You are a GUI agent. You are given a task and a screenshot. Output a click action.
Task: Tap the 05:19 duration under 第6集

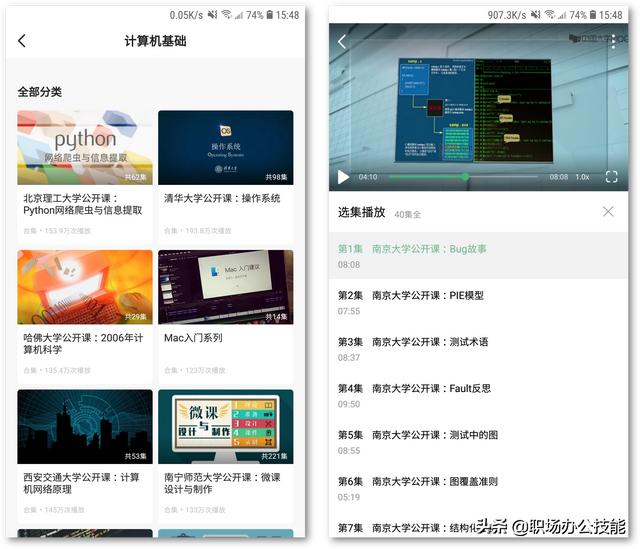(x=349, y=497)
